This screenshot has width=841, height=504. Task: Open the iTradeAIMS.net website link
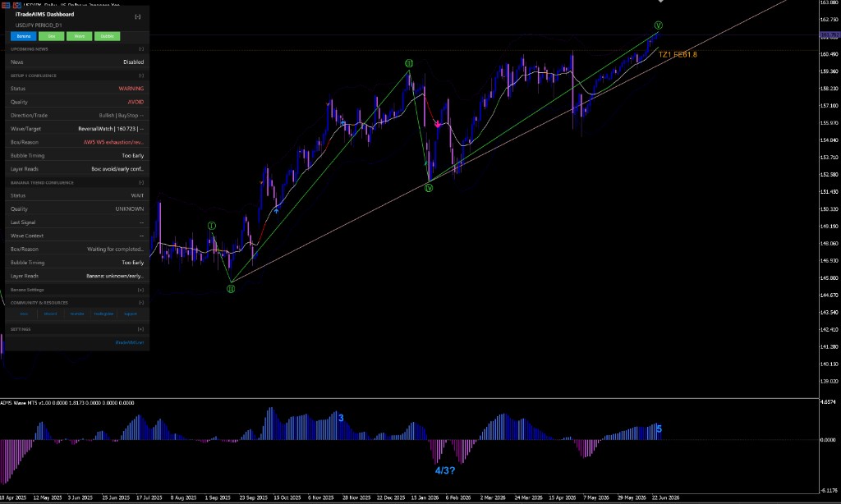pos(129,342)
